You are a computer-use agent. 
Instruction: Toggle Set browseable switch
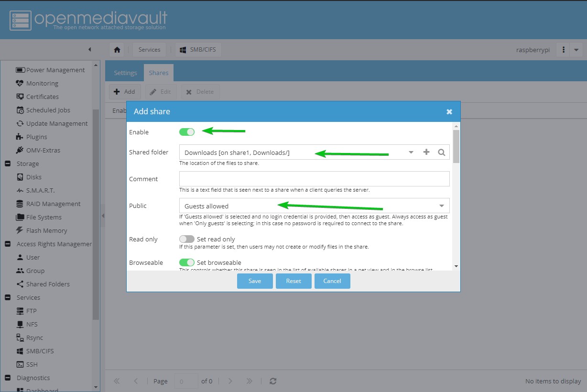click(187, 262)
